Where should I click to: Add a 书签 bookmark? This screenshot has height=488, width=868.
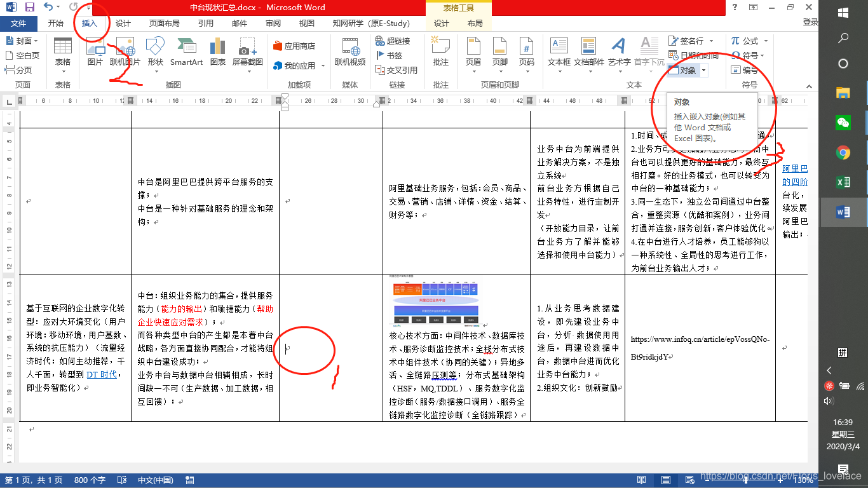(x=389, y=55)
